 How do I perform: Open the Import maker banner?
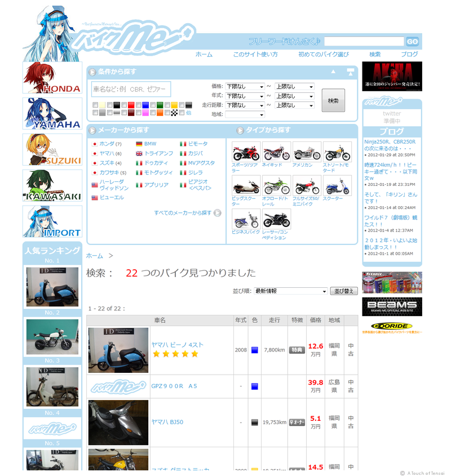pyautogui.click(x=52, y=221)
